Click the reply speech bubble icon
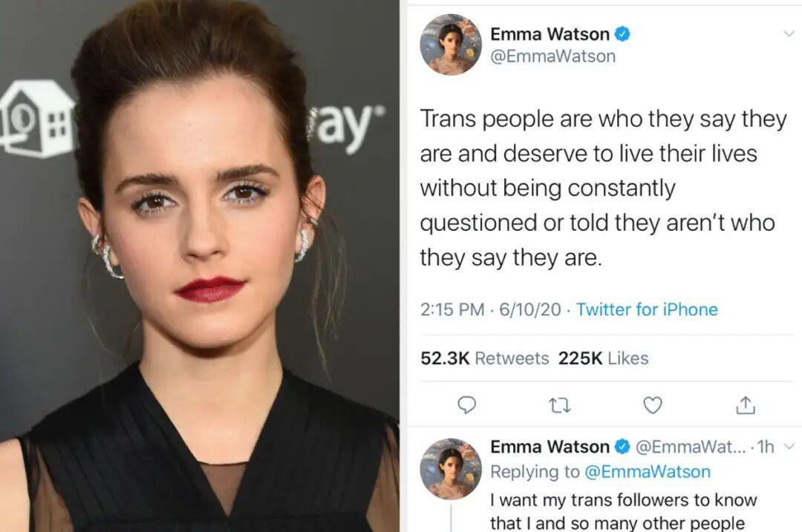 click(466, 405)
